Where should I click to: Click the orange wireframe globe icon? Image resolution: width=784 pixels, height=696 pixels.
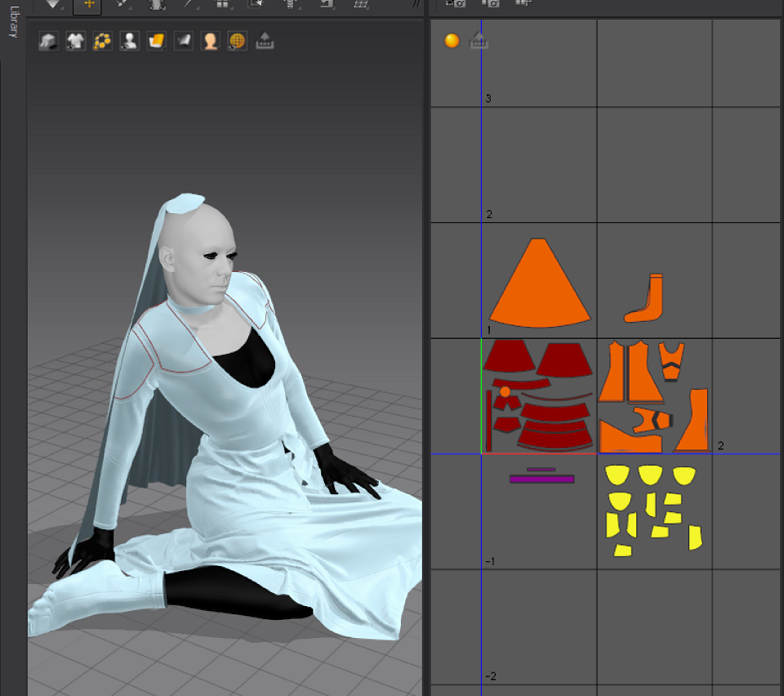[x=238, y=41]
